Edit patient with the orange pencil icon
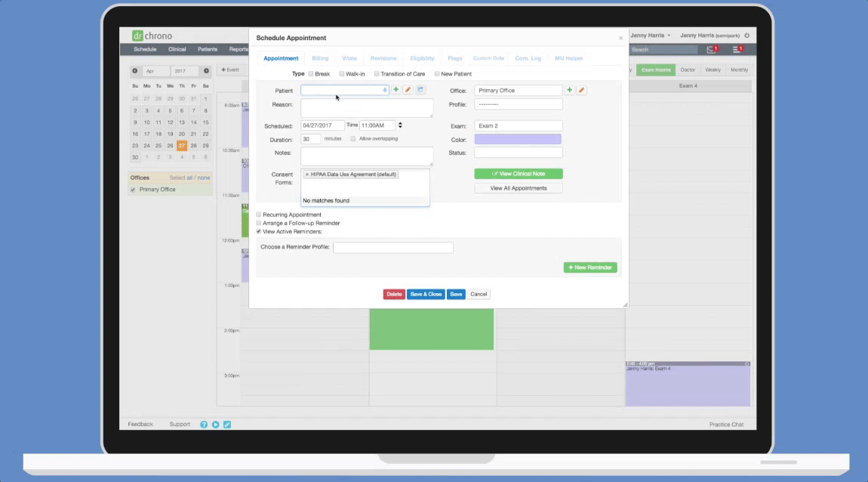The width and height of the screenshot is (868, 482). pyautogui.click(x=408, y=90)
